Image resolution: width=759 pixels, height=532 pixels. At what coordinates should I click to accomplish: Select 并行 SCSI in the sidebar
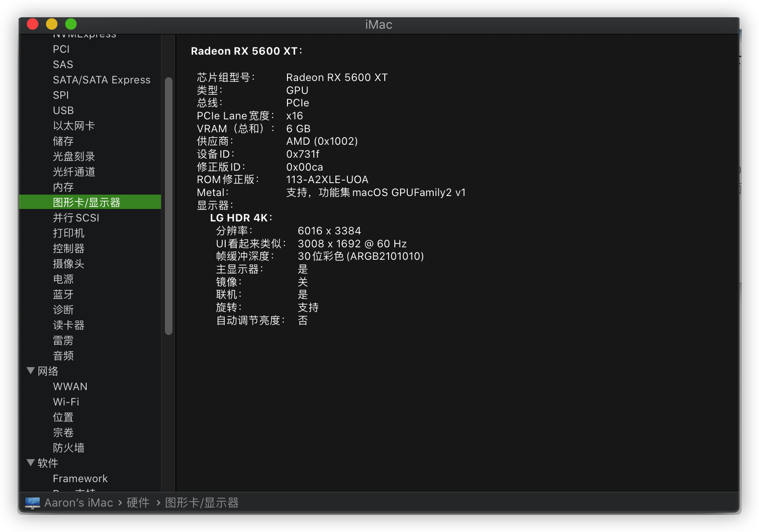[76, 218]
